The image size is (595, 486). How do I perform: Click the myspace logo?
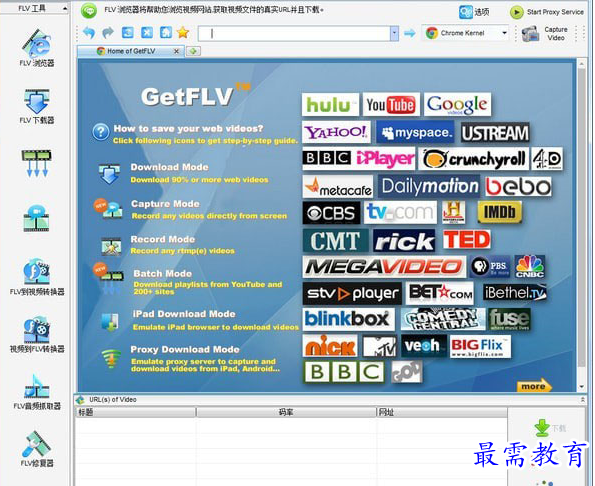click(416, 132)
